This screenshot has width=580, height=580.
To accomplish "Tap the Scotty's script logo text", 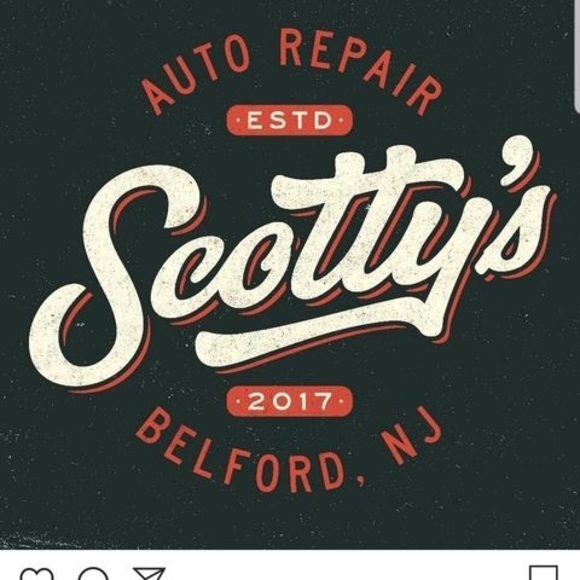I will [292, 259].
